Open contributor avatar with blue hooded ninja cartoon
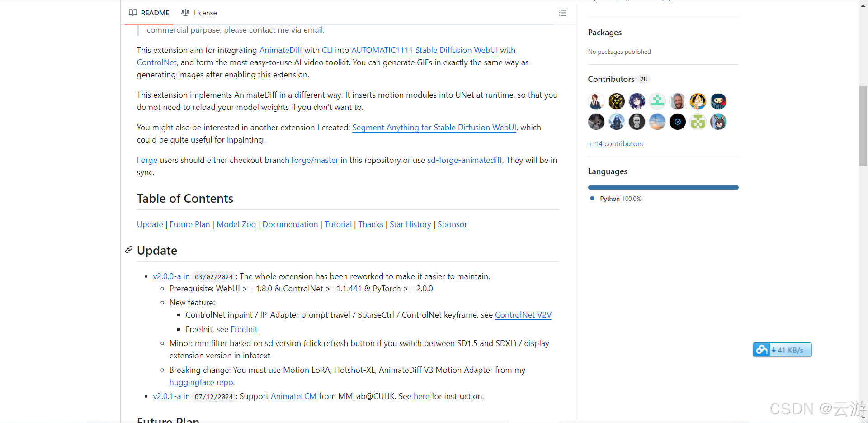 tap(718, 101)
